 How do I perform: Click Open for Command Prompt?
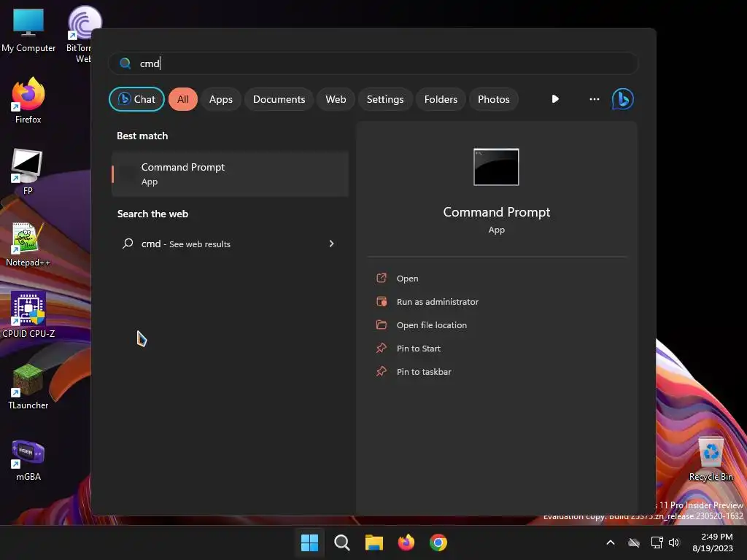[407, 278]
